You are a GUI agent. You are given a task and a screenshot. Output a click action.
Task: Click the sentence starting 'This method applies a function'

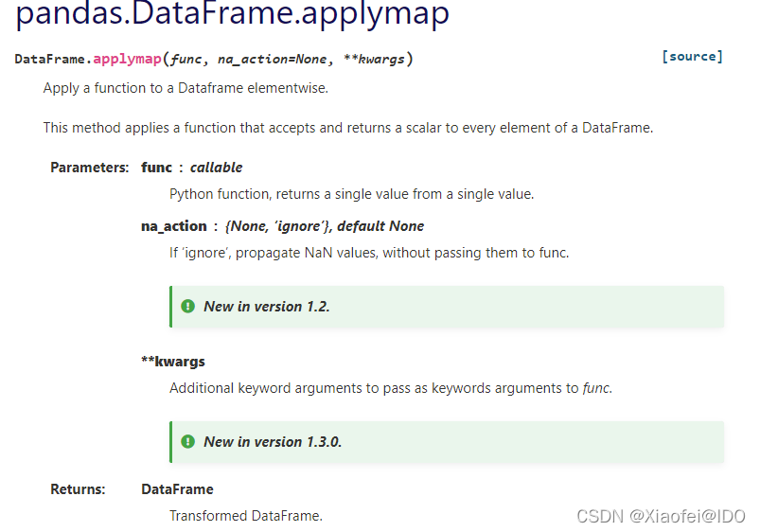(348, 128)
